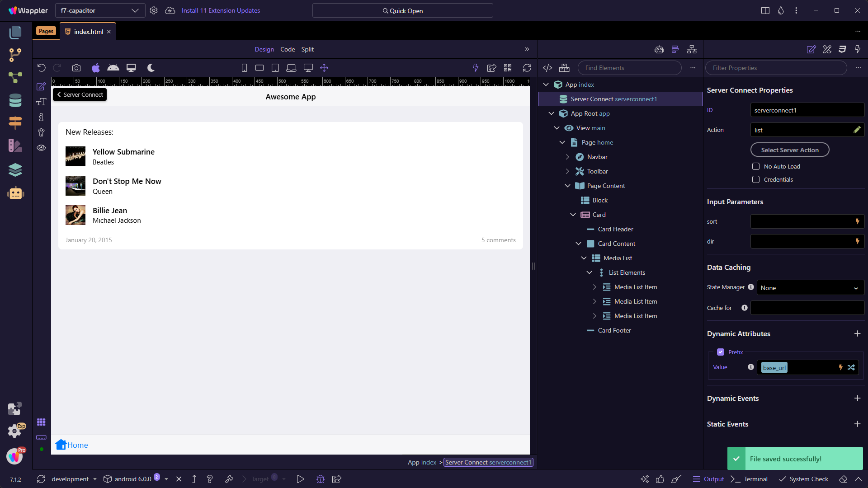The height and width of the screenshot is (488, 868).
Task: Open the QR code preview icon
Action: click(508, 68)
